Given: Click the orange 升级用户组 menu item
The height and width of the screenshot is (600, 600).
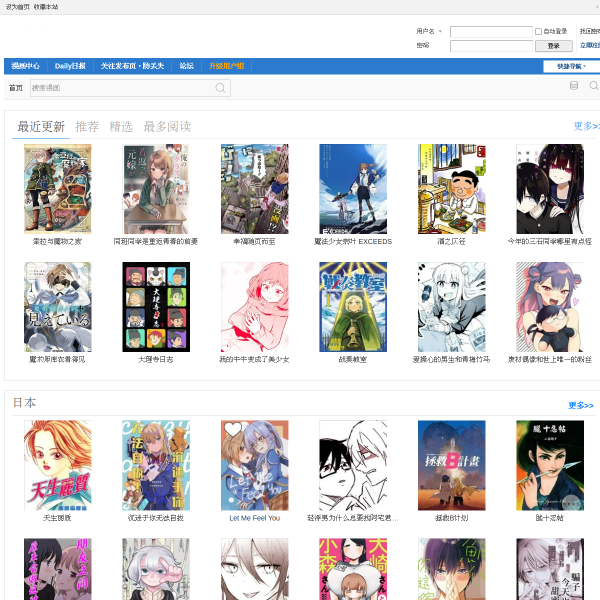Looking at the screenshot, I should point(226,66).
